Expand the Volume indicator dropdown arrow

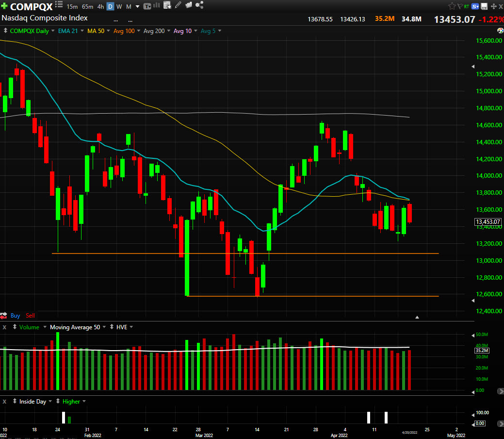pos(45,327)
